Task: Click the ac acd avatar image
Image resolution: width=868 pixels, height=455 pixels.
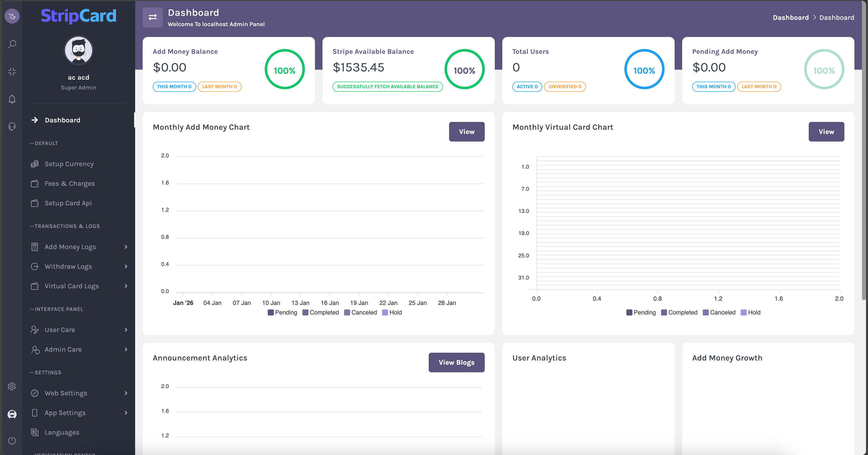Action: 79,51
